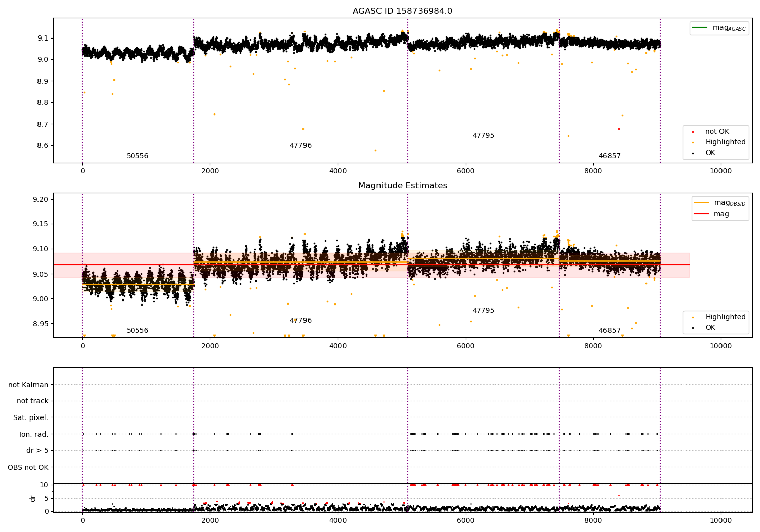
Task: Click the 'Magnitude Estimates' plot title
Action: point(402,186)
